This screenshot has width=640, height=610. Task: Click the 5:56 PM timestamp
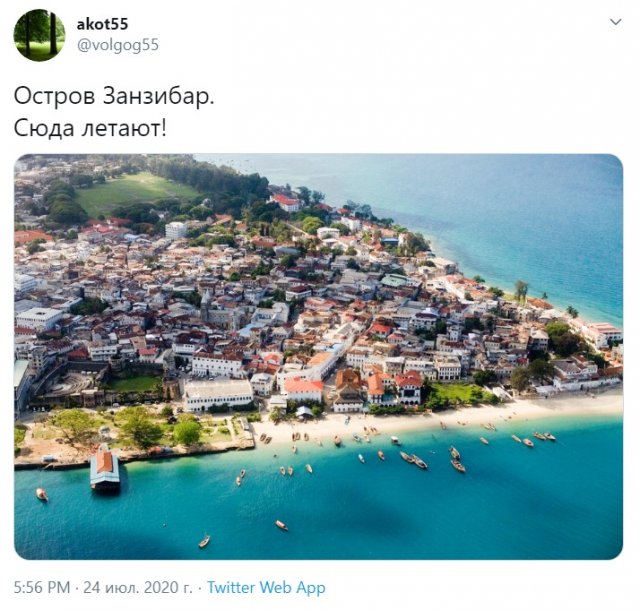click(42, 587)
